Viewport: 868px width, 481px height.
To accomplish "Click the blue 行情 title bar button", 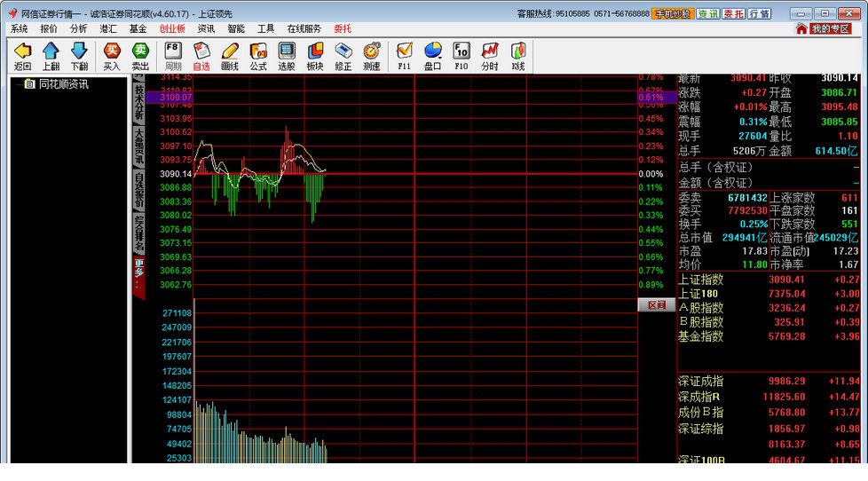I will point(760,14).
